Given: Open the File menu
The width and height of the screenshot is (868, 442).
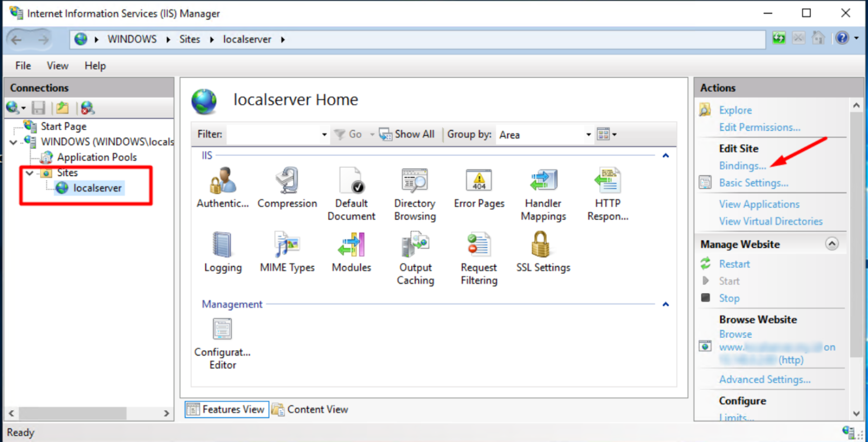Looking at the screenshot, I should (x=23, y=66).
